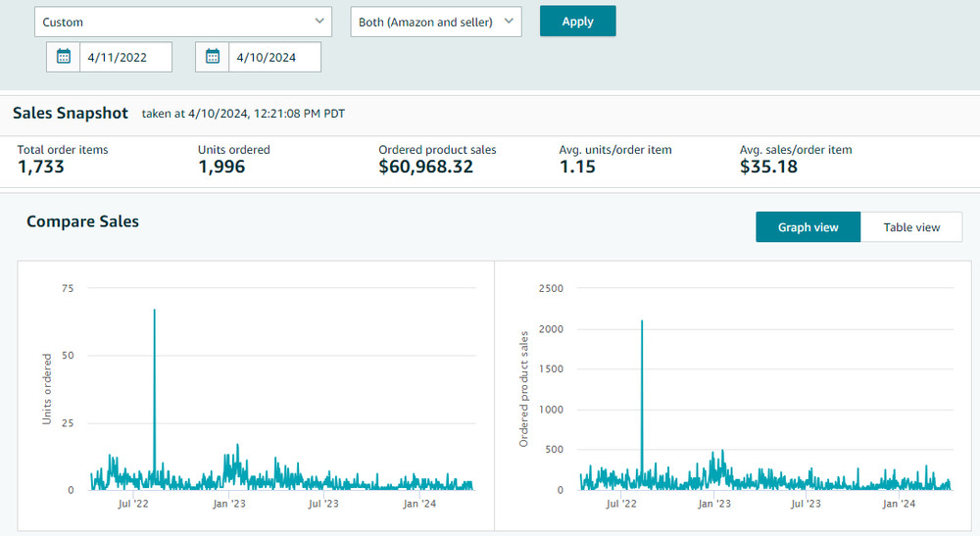Switch to Table view
Screen dimensions: 980x536
911,227
